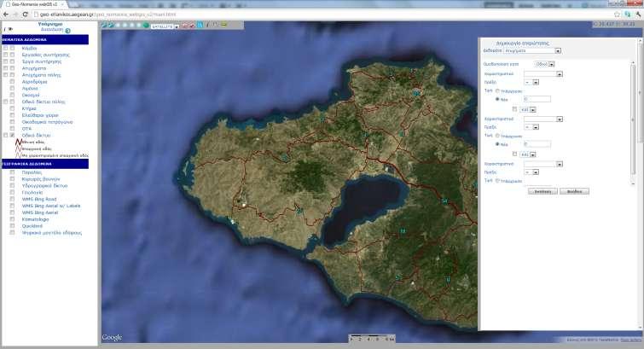Select the second Νέα radio button
The image size is (644, 349).
click(x=497, y=144)
